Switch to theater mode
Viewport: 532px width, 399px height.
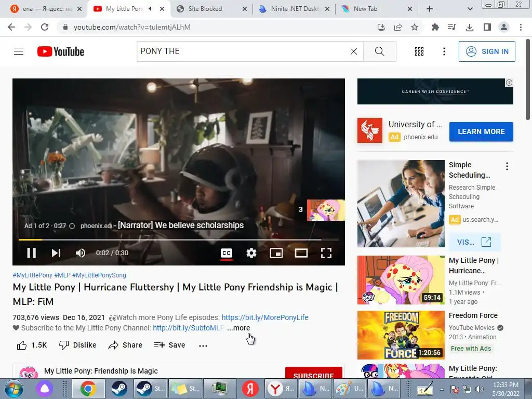coord(301,253)
